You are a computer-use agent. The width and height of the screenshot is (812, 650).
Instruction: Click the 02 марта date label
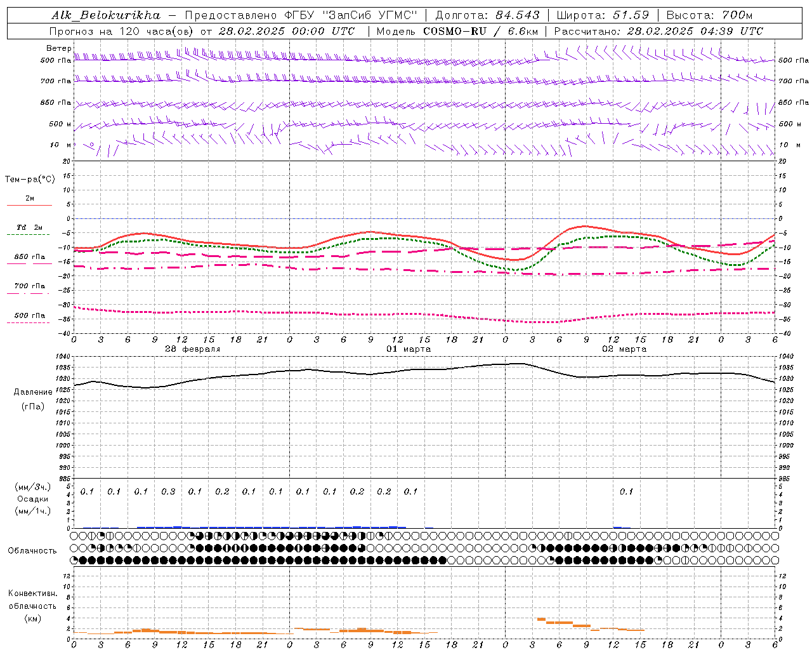[624, 349]
